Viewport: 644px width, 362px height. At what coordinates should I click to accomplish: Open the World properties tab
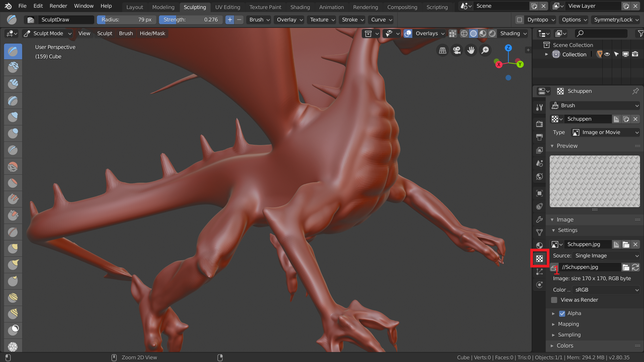[x=539, y=177]
